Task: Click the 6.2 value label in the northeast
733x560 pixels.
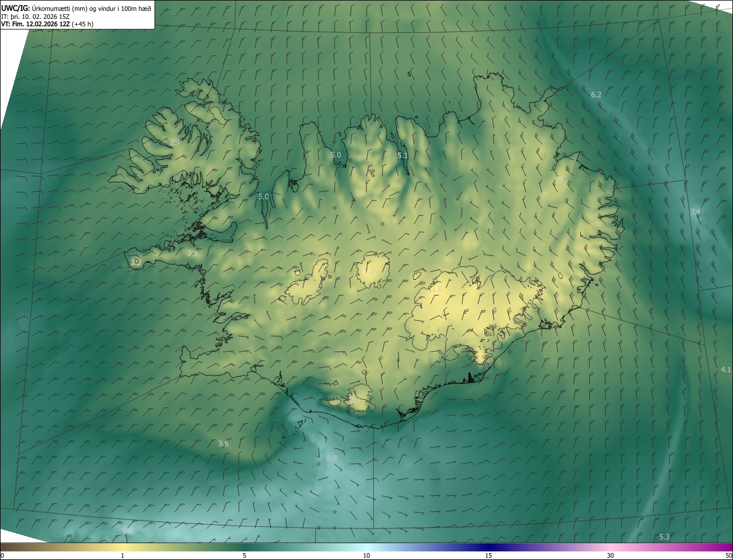Action: (596, 94)
